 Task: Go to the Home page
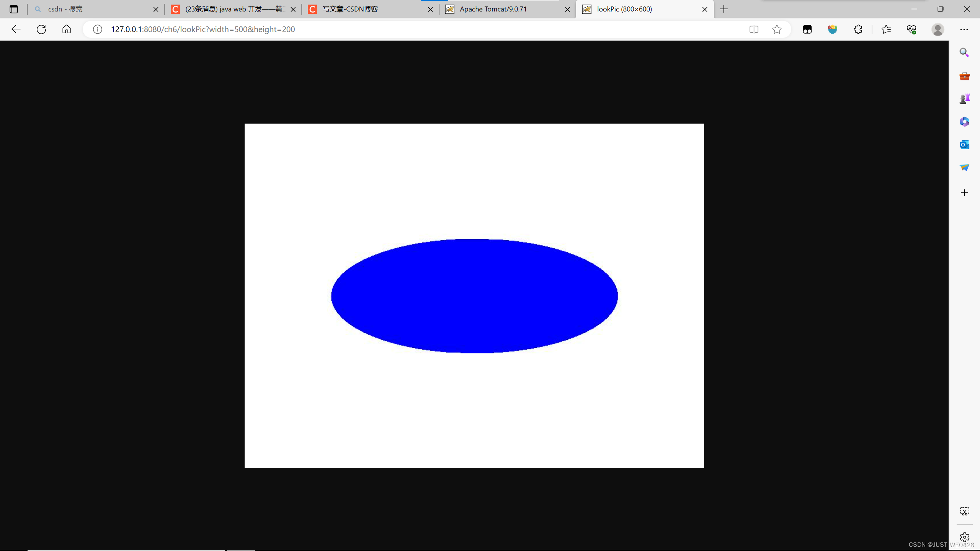[x=67, y=29]
